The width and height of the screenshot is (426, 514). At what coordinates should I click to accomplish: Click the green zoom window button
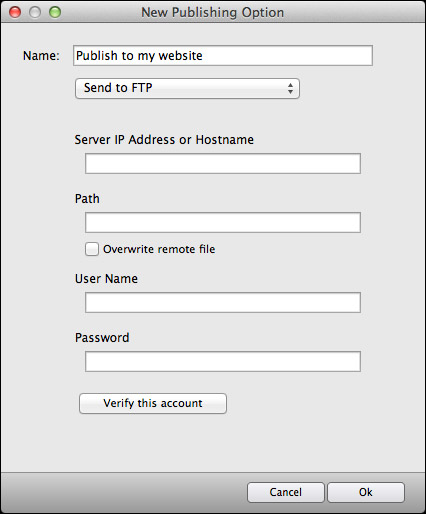click(x=55, y=12)
